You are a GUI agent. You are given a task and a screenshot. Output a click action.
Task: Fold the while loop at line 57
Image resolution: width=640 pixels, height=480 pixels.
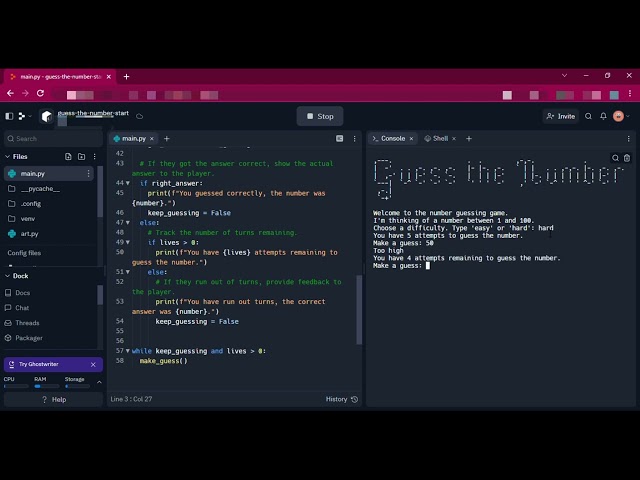128,351
